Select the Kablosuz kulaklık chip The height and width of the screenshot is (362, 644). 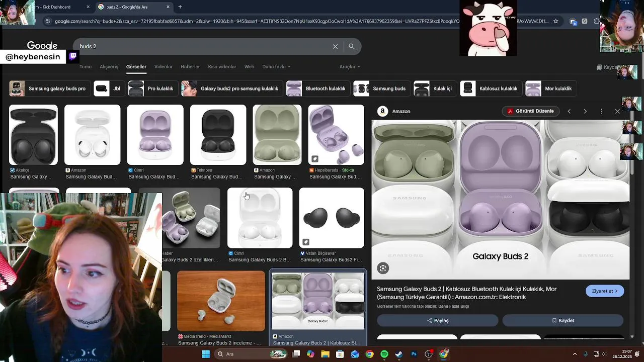point(491,88)
